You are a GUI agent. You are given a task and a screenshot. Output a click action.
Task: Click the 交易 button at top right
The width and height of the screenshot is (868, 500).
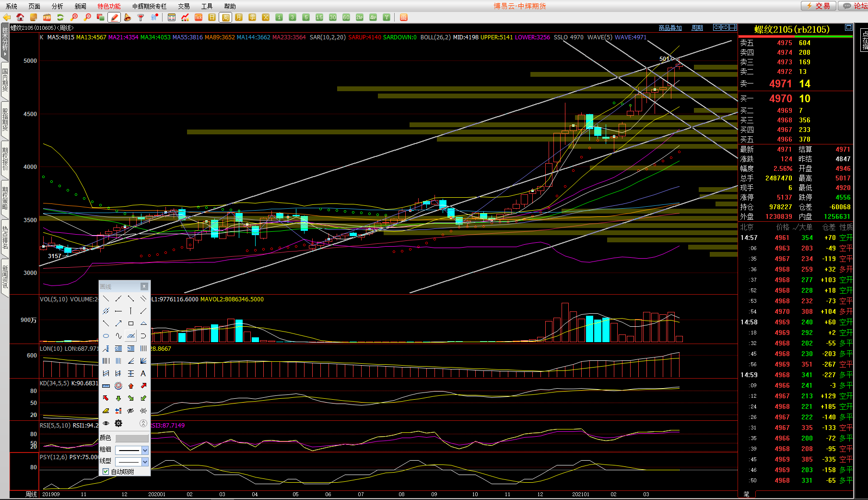[819, 6]
